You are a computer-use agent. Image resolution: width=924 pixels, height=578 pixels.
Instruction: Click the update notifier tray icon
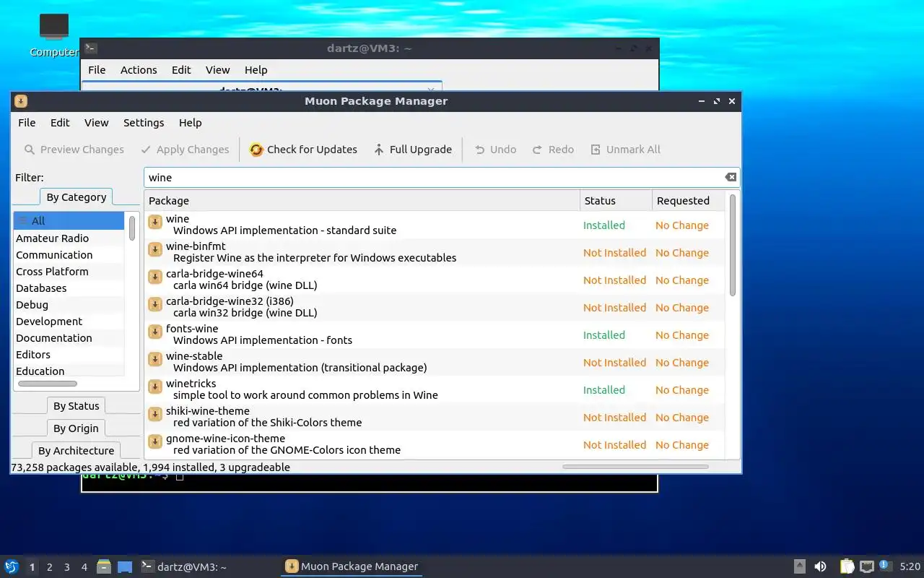[x=885, y=566]
